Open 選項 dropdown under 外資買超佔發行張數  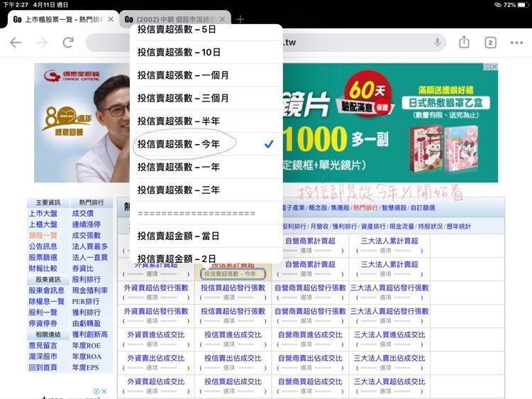[x=156, y=297]
